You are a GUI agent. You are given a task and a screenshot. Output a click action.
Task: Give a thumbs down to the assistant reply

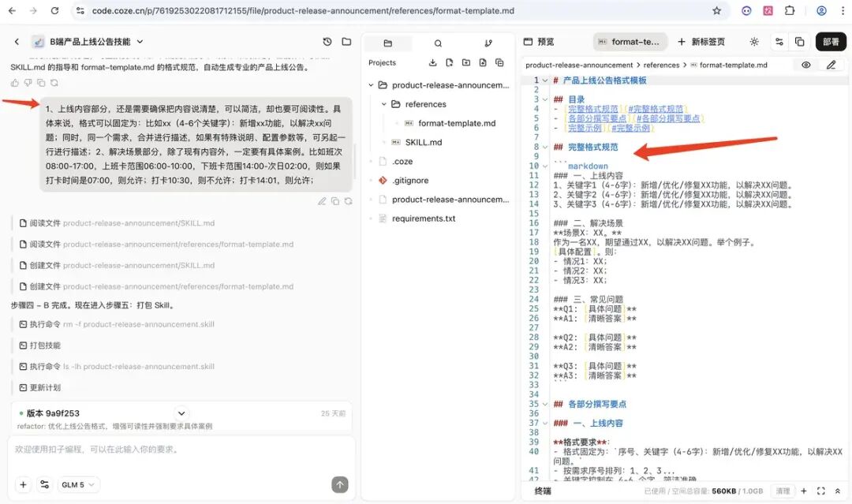28,83
